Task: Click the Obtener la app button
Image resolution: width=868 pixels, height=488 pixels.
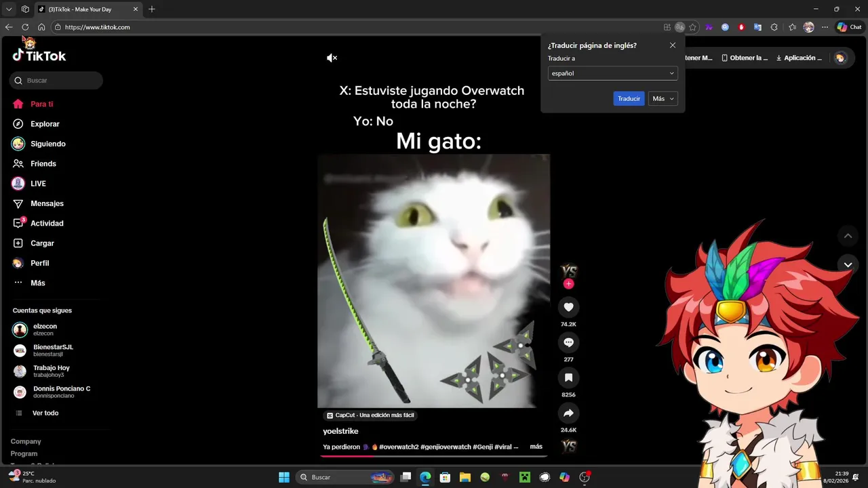Action: click(744, 58)
